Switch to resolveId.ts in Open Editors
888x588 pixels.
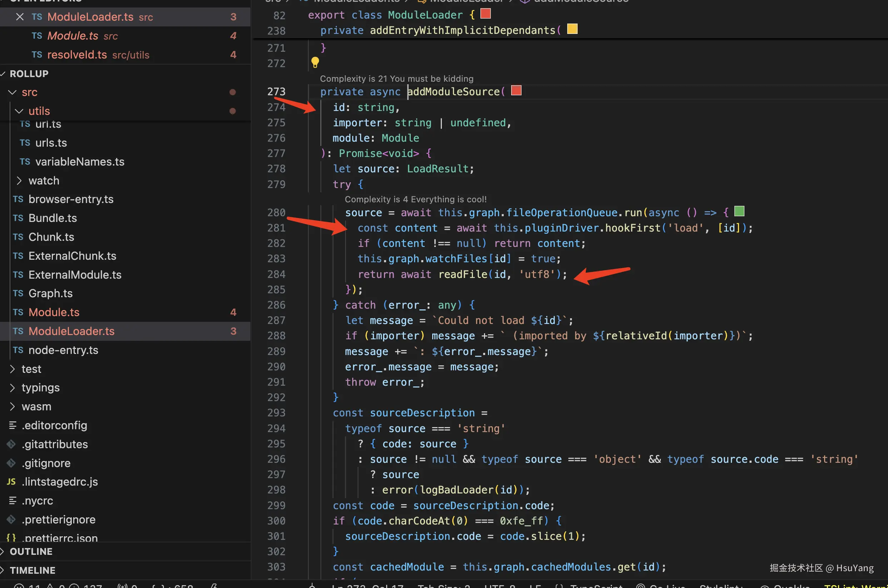(77, 55)
